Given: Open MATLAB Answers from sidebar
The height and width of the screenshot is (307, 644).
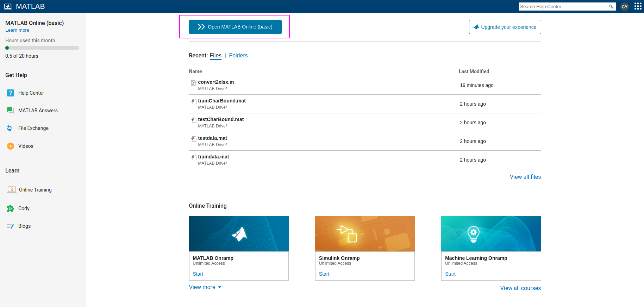Looking at the screenshot, I should tap(38, 111).
